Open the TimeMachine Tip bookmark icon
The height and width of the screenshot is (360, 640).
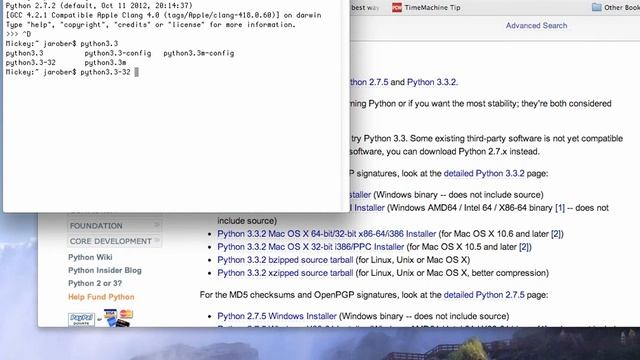click(397, 7)
